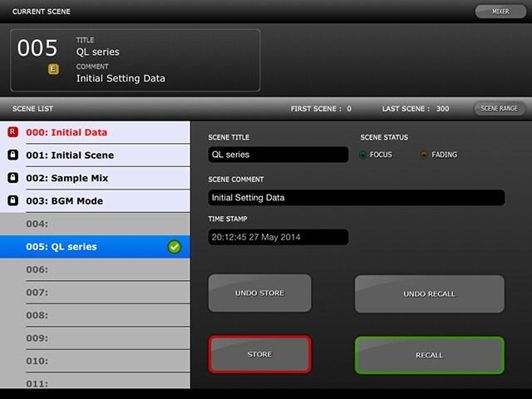Open the SCENE RANGE setting
532x399 pixels.
click(x=499, y=109)
